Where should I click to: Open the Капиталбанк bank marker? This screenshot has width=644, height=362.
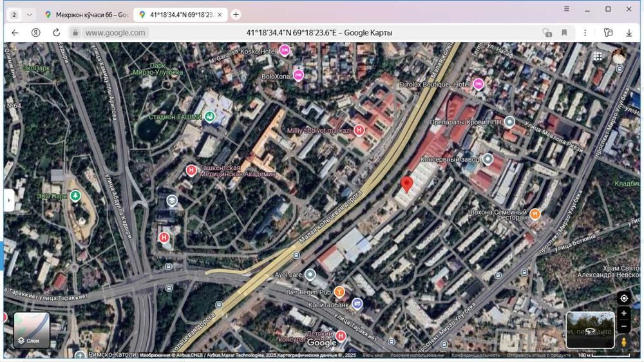tap(357, 304)
